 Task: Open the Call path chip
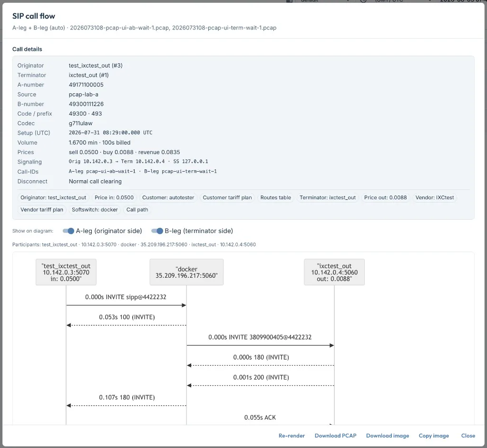point(137,210)
